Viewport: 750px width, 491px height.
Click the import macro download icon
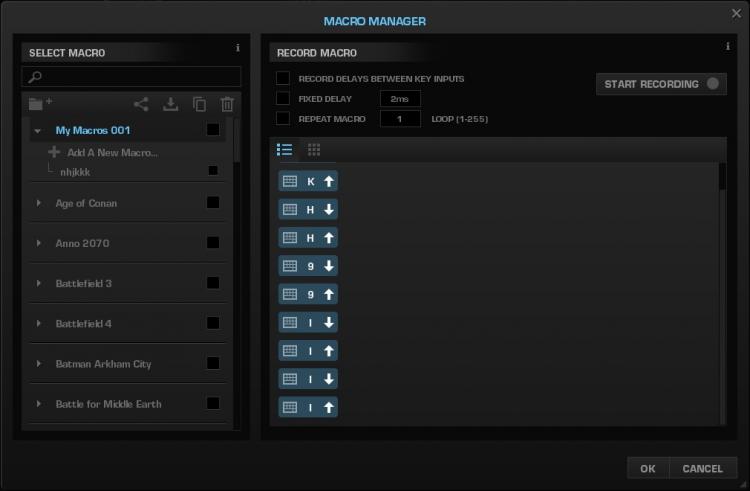170,104
